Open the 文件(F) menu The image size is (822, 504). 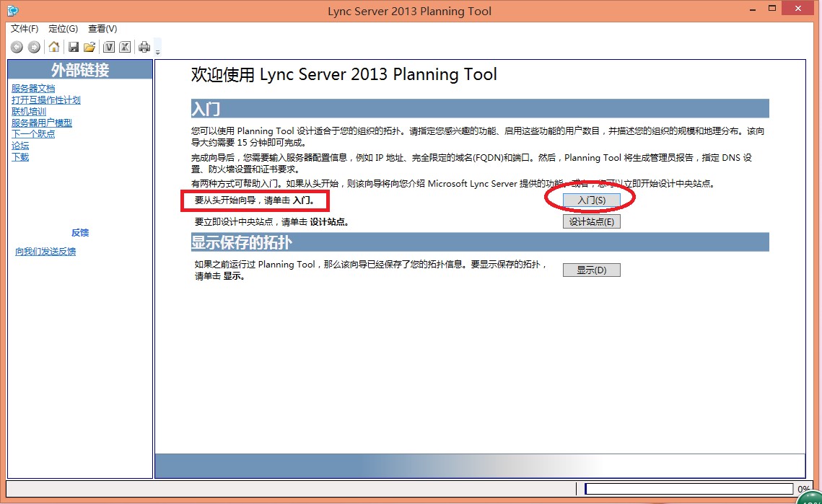click(24, 29)
